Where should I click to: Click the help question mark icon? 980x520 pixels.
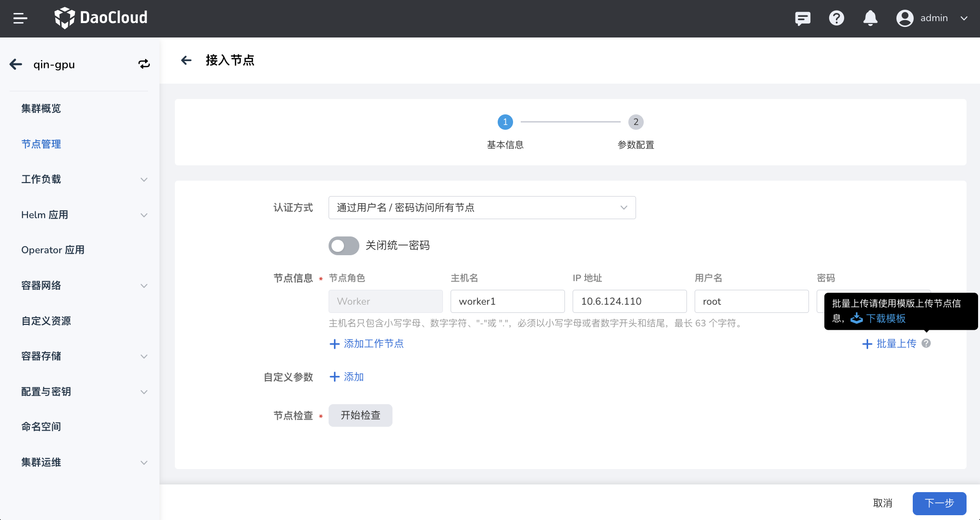tap(836, 18)
